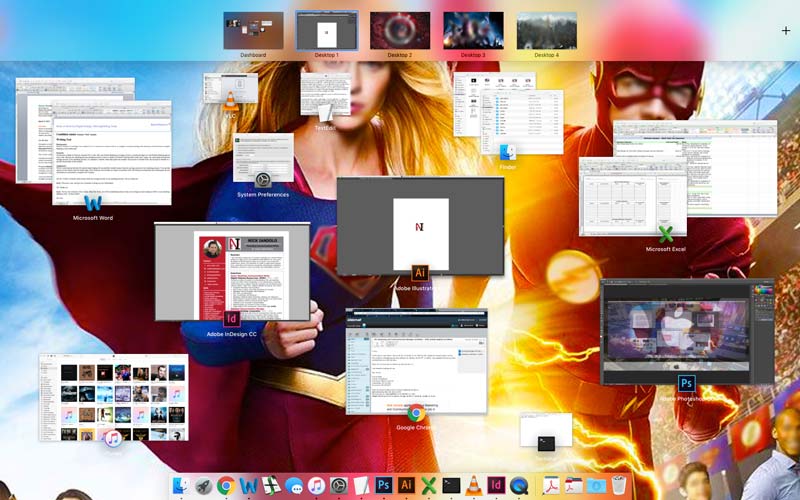Viewport: 800px width, 500px height.
Task: Open QuickTime Player from the Dock
Action: pos(519,486)
